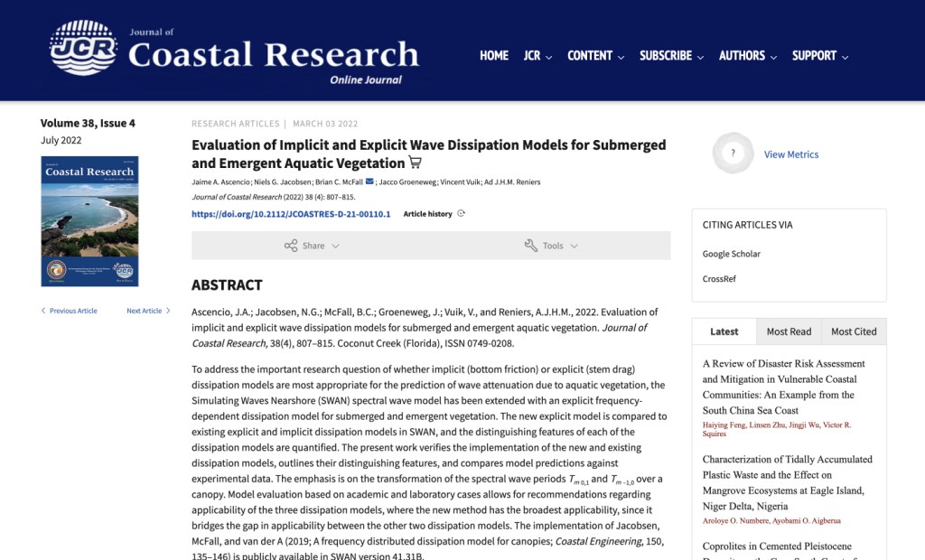The height and width of the screenshot is (560, 925).
Task: Click the JCR globe logo icon
Action: (x=83, y=48)
